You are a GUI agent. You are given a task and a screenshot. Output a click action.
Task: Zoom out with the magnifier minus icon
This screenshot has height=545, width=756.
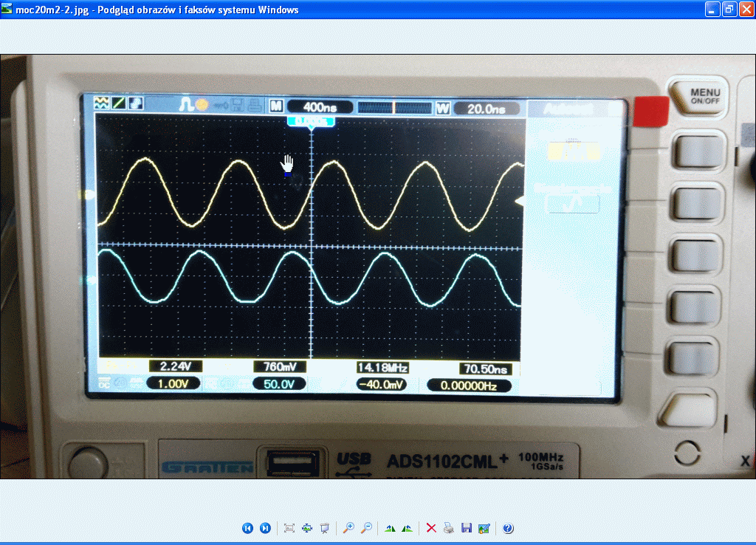pos(366,528)
